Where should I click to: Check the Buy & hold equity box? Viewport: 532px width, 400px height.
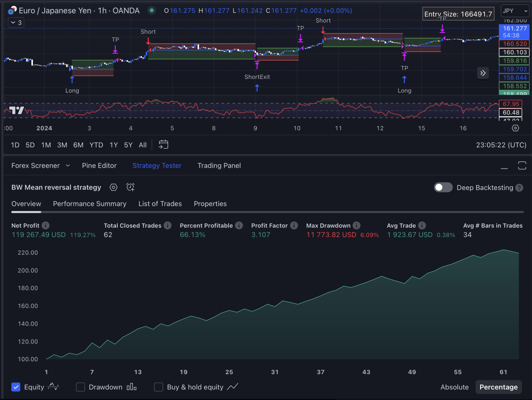pyautogui.click(x=158, y=387)
